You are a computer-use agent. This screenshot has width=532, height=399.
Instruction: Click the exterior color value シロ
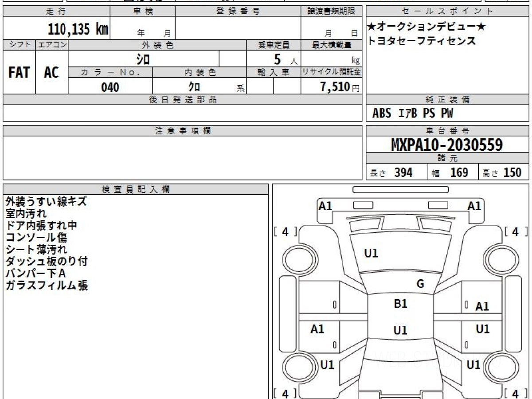143,59
